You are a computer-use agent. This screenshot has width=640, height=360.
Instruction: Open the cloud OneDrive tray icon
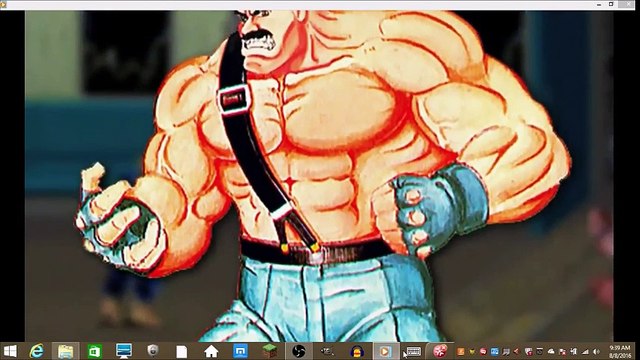click(551, 351)
